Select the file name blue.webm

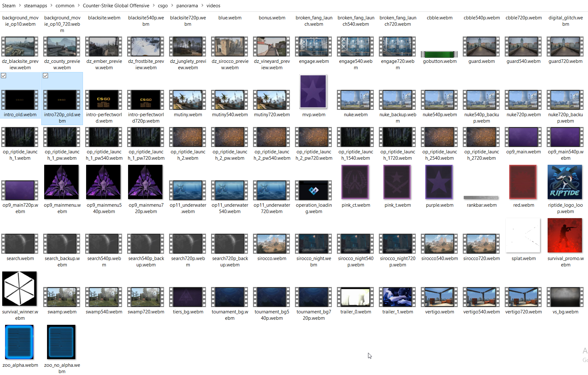(230, 18)
